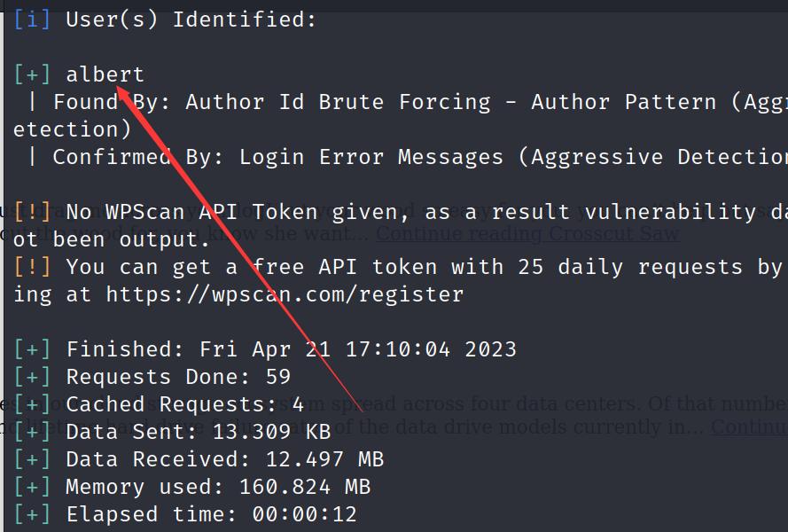Image resolution: width=788 pixels, height=532 pixels.
Task: Select the identified username "albert"
Action: point(105,74)
